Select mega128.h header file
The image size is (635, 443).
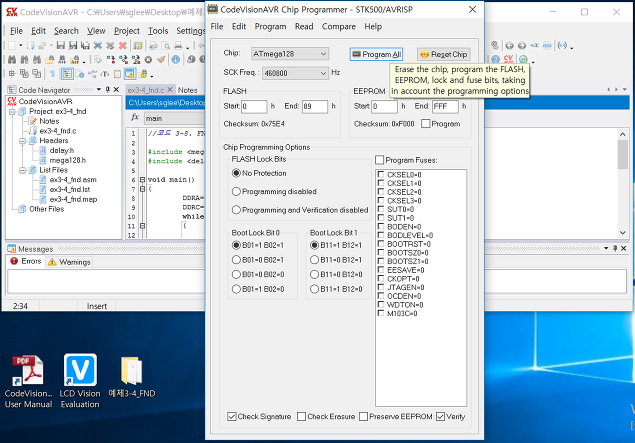pyautogui.click(x=68, y=160)
